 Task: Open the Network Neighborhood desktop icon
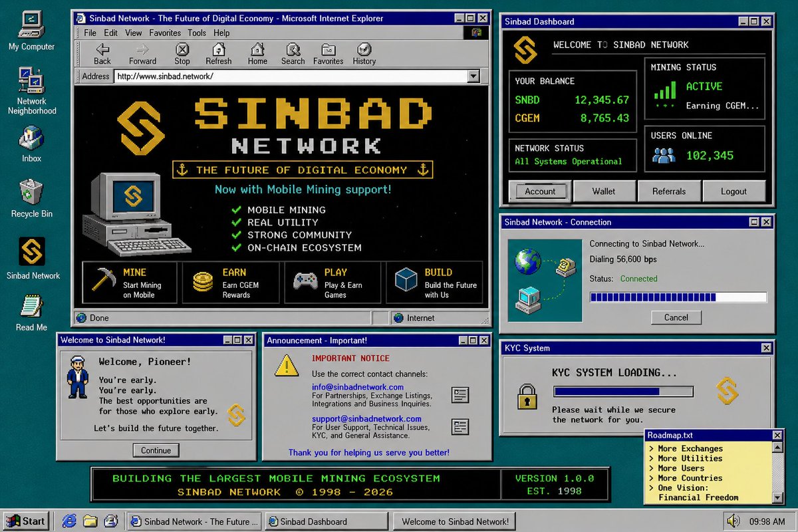pos(31,90)
